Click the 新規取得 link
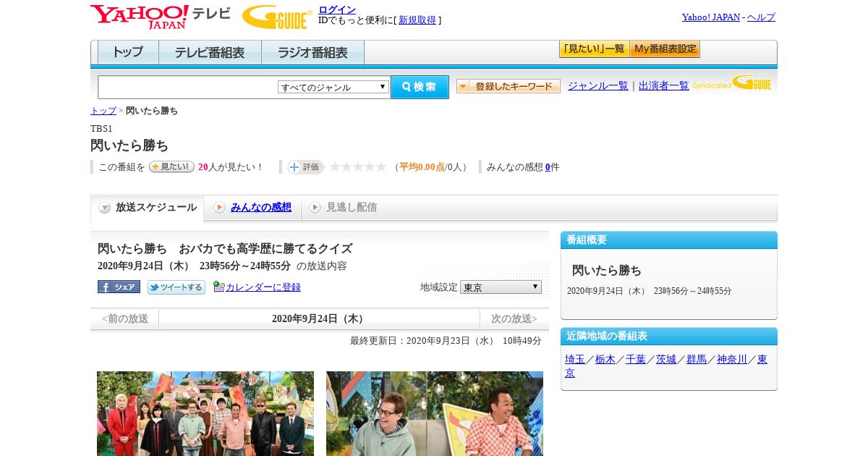 (x=417, y=20)
